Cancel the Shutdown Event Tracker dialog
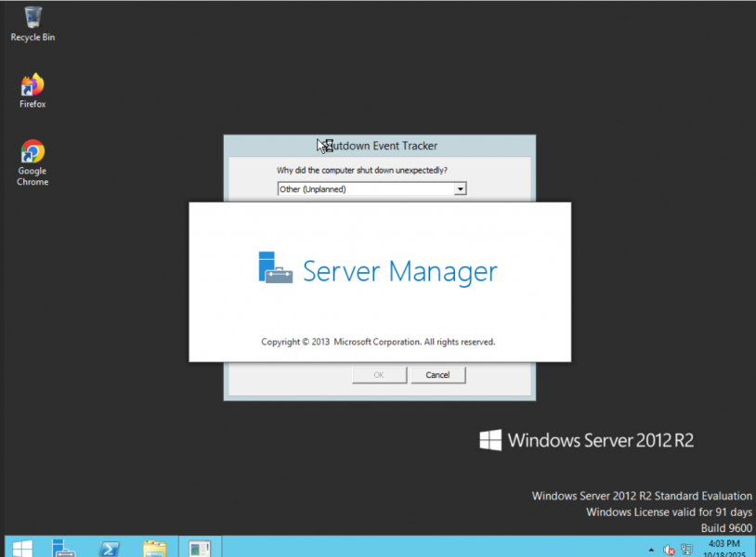The width and height of the screenshot is (756, 557). coord(437,375)
